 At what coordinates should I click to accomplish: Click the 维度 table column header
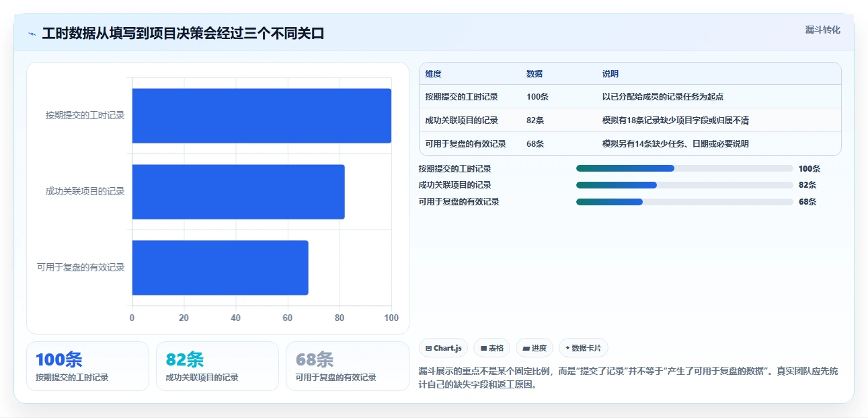tap(434, 74)
